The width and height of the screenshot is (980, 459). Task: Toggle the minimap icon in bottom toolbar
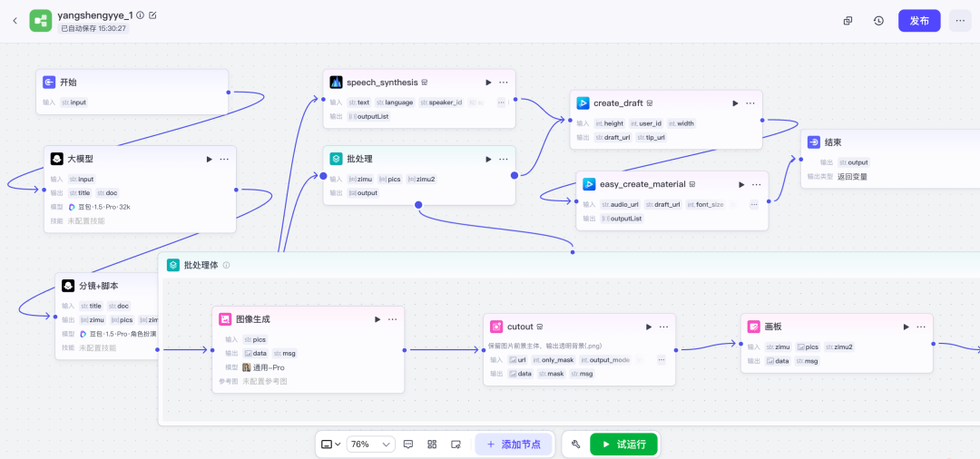[456, 444]
